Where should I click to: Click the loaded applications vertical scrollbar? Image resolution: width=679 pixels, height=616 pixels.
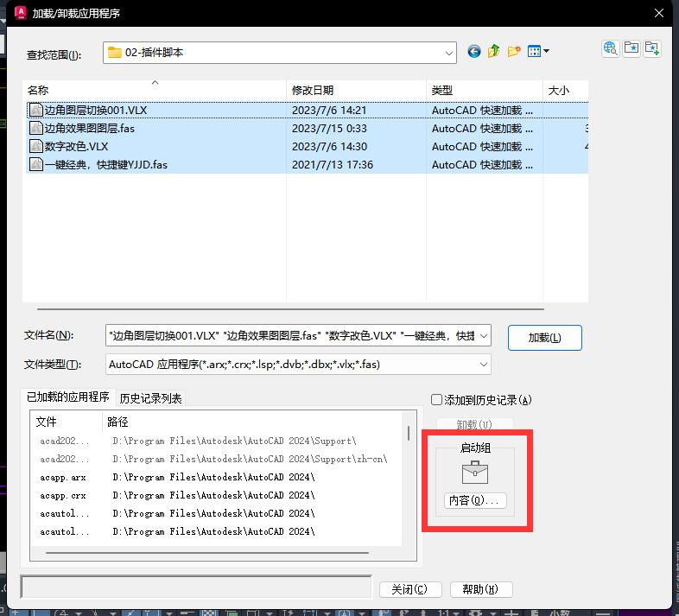(x=409, y=433)
